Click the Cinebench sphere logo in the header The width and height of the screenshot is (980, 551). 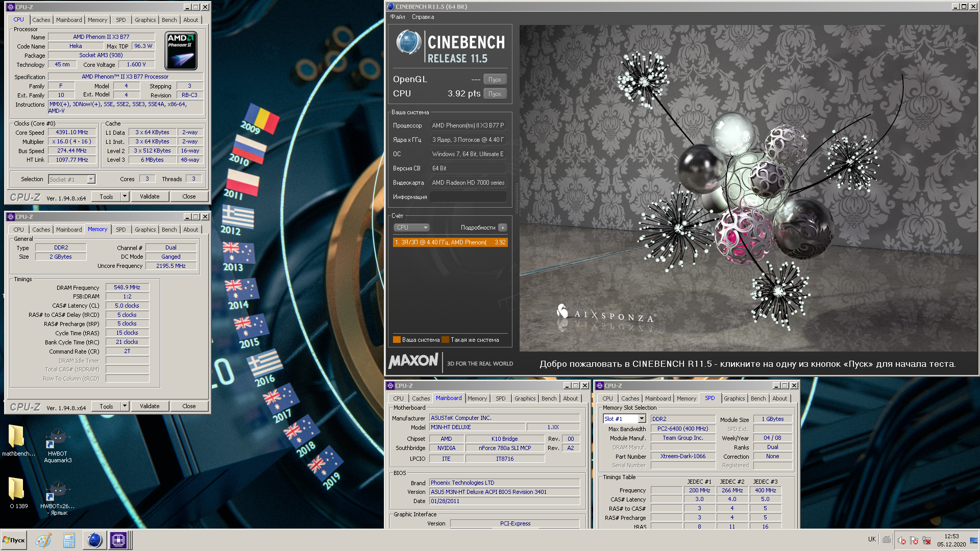[409, 42]
